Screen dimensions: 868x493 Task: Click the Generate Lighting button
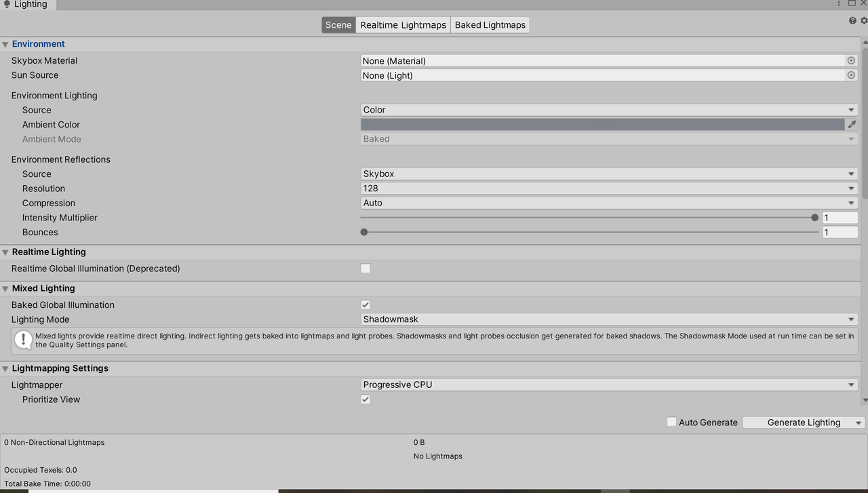coord(798,422)
